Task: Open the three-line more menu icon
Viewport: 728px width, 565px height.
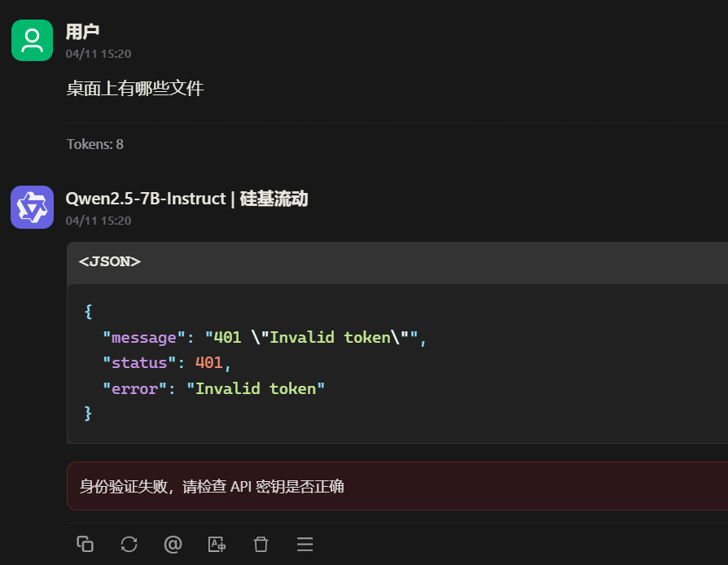Action: tap(305, 544)
